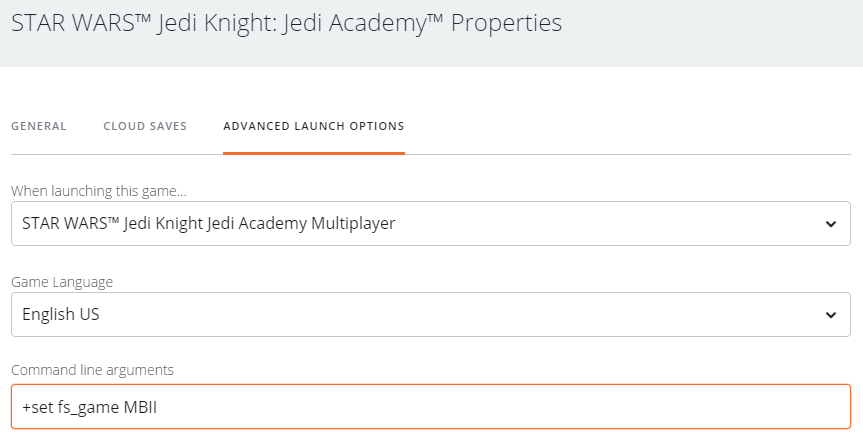Viewport: 863px width, 441px height.
Task: Click the chevron arrow of the launch executable dropdown
Action: [831, 224]
